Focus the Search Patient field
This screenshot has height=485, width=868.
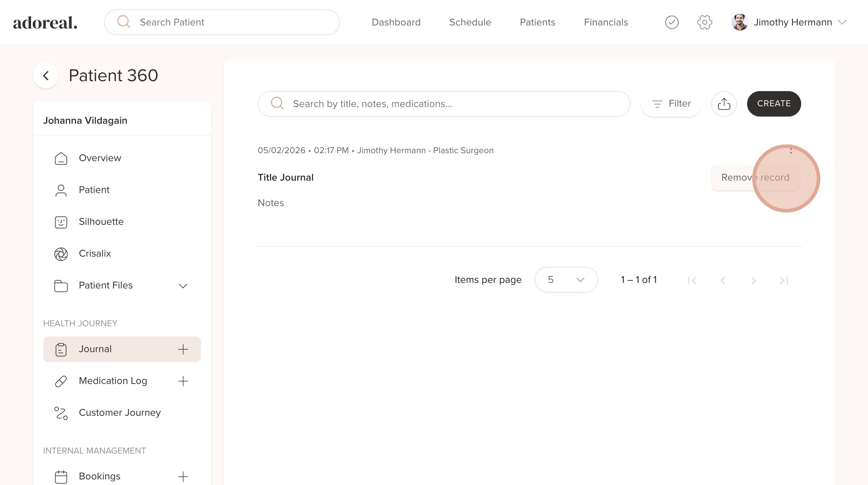235,22
